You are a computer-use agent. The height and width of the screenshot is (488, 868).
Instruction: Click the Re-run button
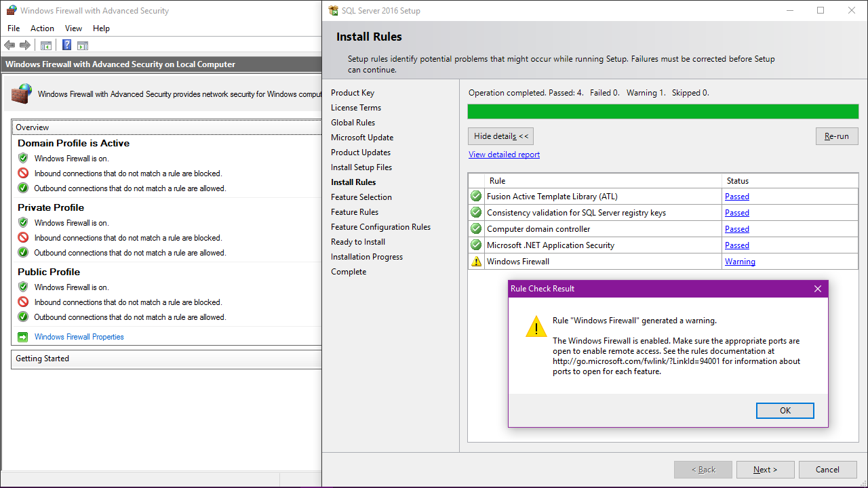point(837,136)
